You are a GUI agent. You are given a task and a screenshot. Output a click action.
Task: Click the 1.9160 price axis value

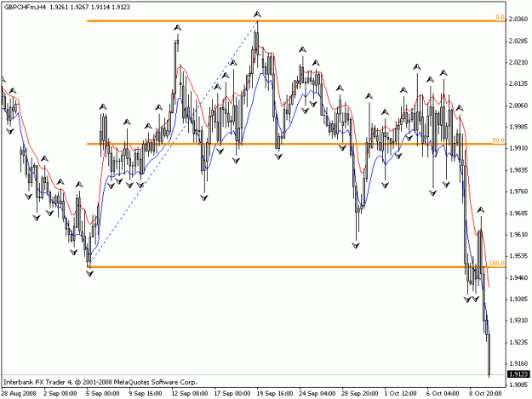(518, 363)
